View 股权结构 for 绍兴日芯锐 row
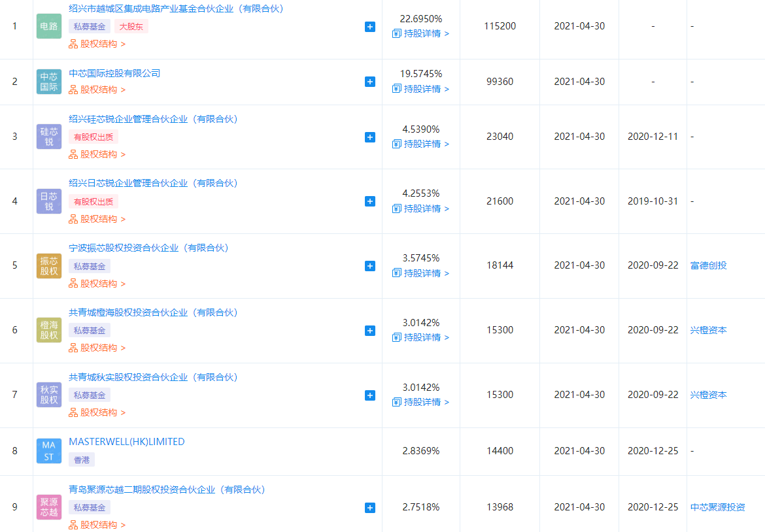The width and height of the screenshot is (765, 532). point(97,219)
